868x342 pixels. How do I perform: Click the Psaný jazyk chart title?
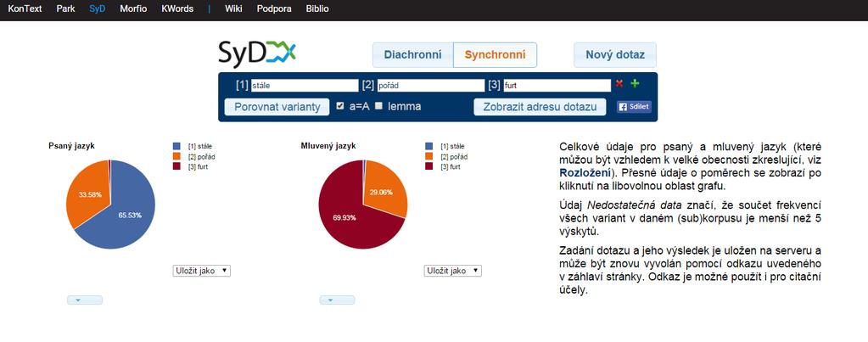[x=71, y=146]
